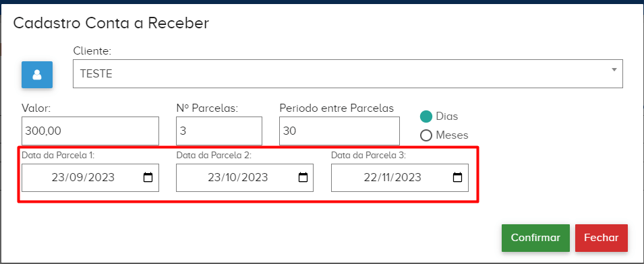Open the Cliente combo box showing TESTE
This screenshot has height=264, width=644.
point(348,74)
